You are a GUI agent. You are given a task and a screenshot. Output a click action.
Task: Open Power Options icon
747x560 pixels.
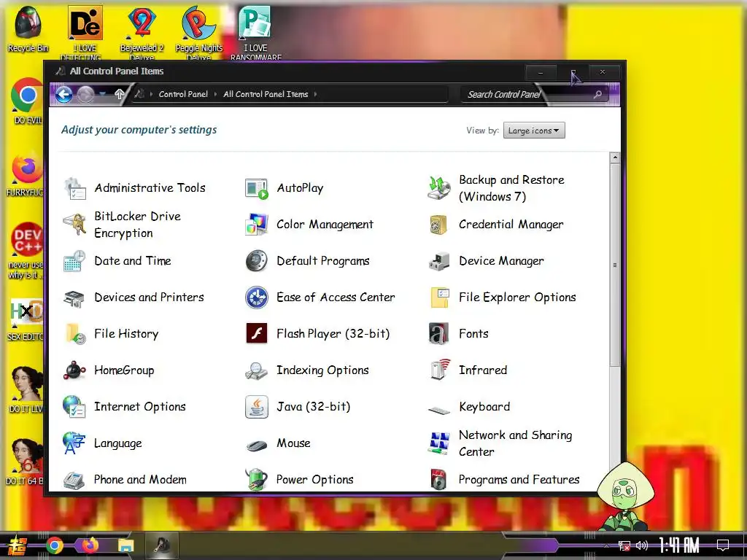(x=257, y=480)
